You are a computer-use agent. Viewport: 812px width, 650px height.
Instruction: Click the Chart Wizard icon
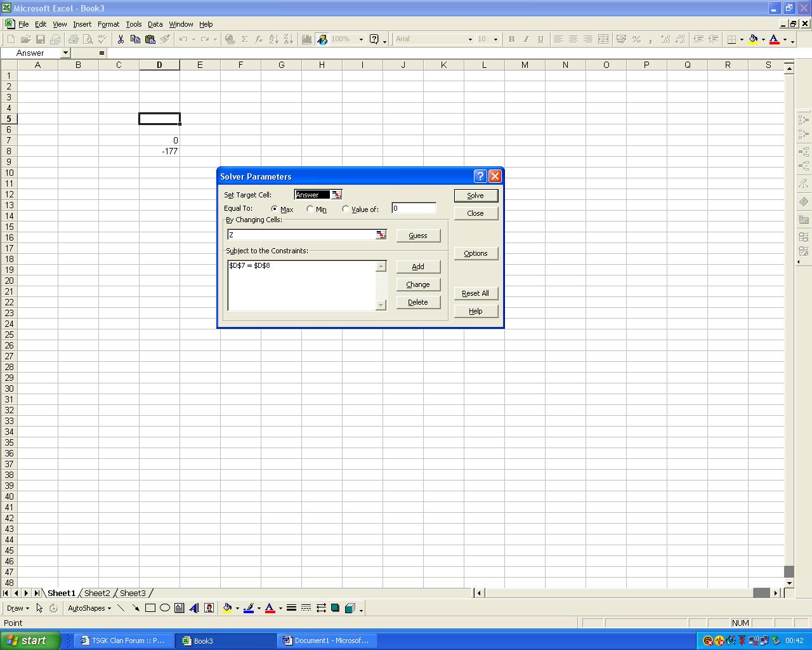pyautogui.click(x=307, y=39)
